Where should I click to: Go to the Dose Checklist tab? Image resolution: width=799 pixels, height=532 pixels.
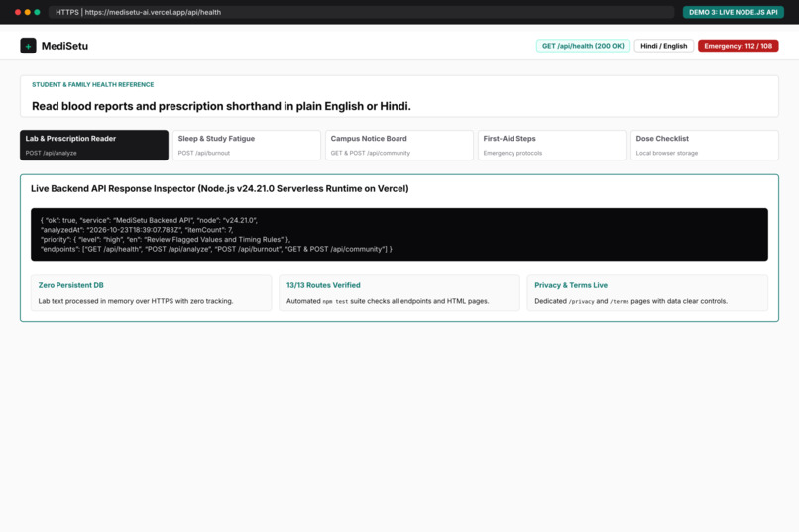click(705, 145)
